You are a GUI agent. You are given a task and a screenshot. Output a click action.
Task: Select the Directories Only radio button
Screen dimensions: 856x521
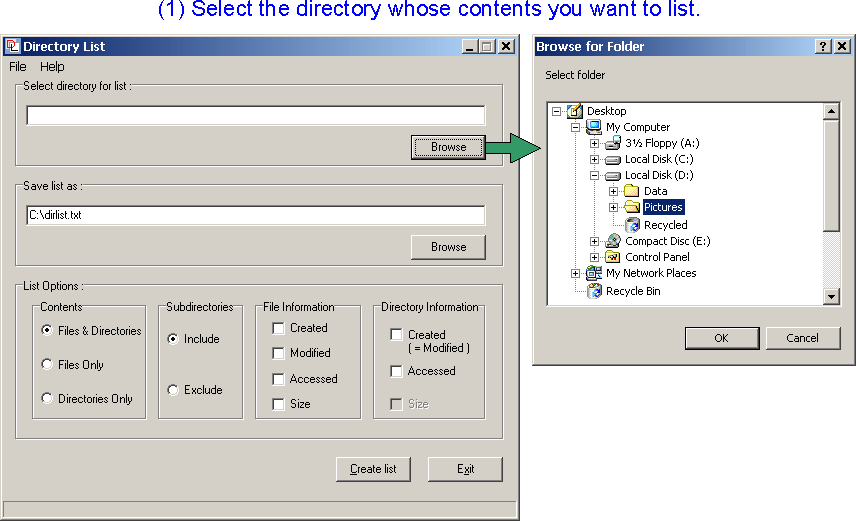click(x=47, y=398)
